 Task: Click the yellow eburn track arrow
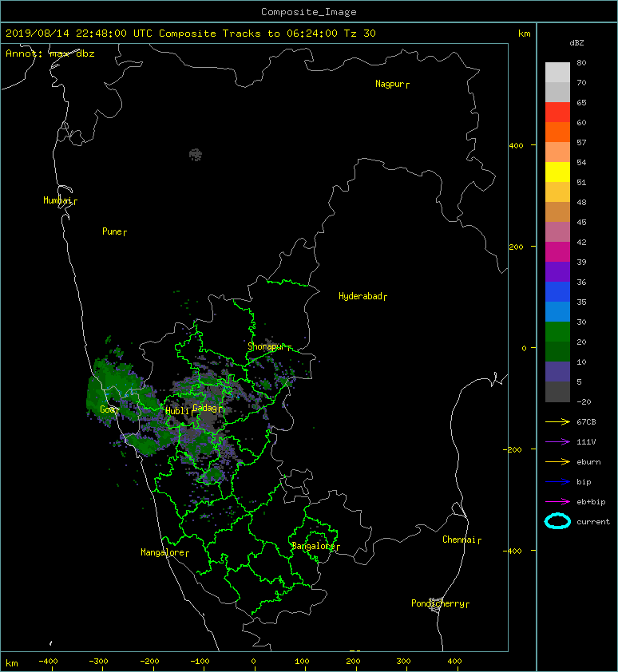coord(557,462)
